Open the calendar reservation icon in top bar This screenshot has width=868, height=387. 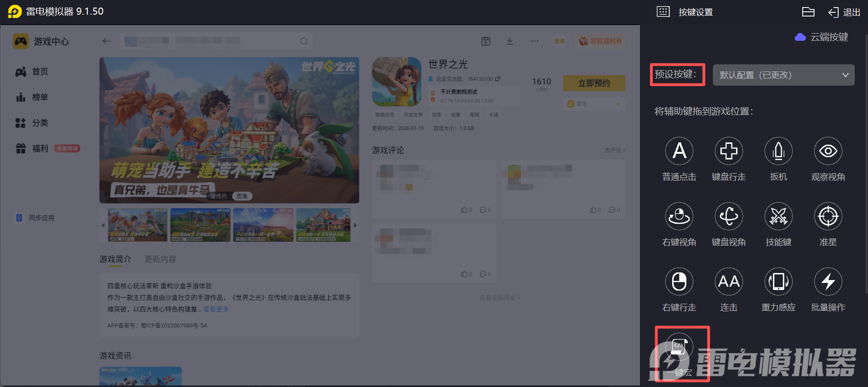486,41
